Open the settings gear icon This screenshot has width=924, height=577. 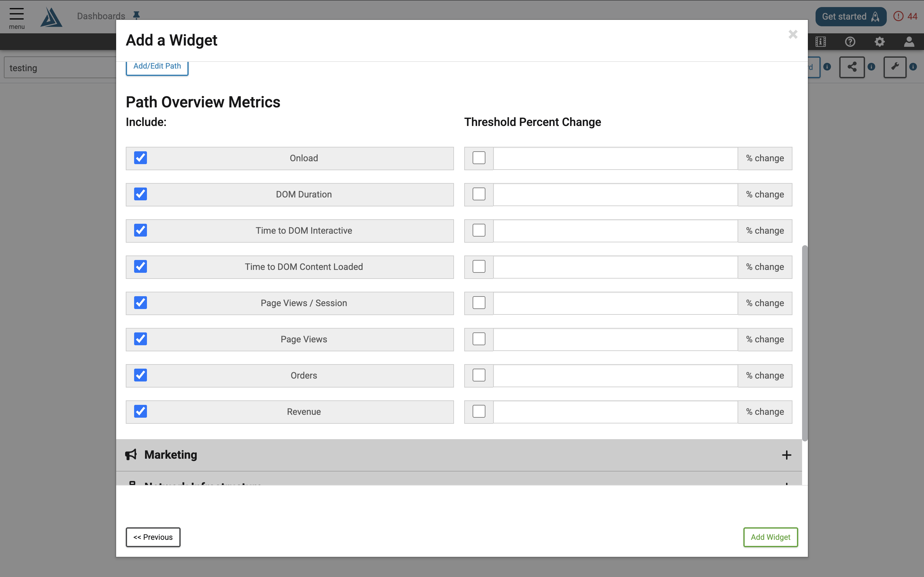879,42
